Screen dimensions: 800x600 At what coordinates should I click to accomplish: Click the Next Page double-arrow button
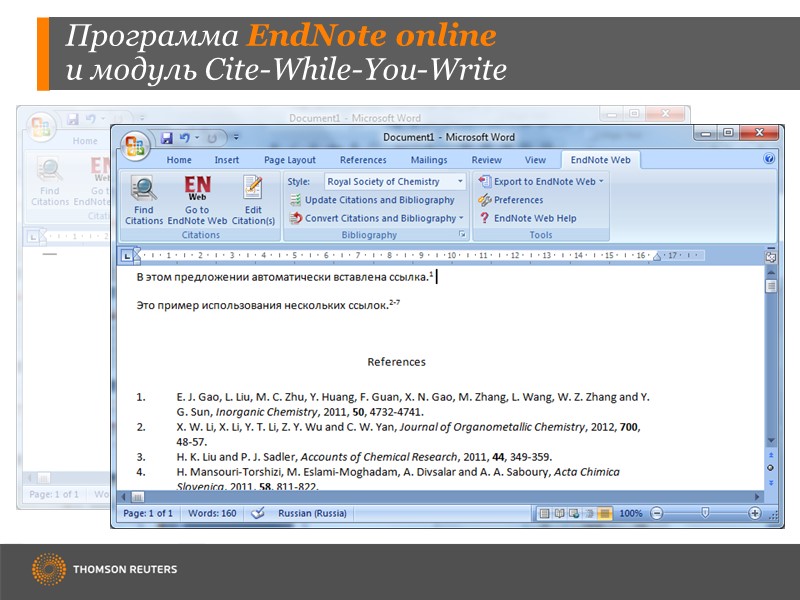click(771, 482)
